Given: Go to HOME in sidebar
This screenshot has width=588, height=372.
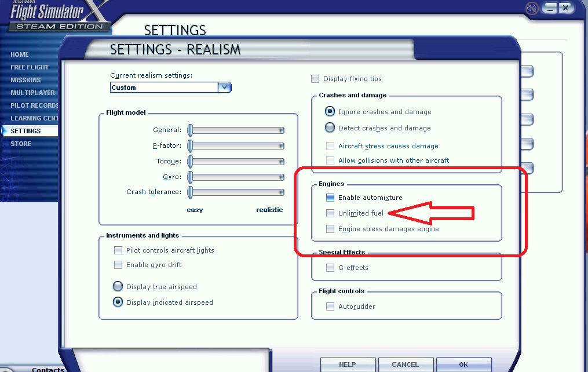Looking at the screenshot, I should point(20,54).
